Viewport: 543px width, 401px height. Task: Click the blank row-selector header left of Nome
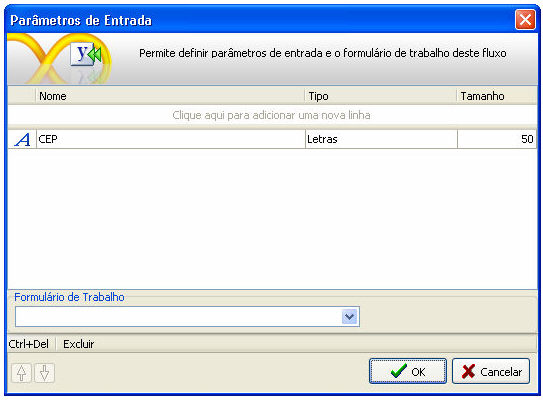[x=21, y=96]
